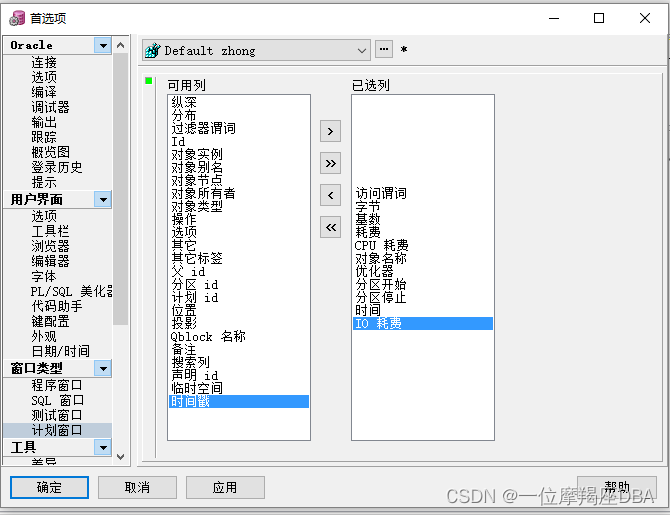670x515 pixels.
Task: Remove the selected column with the single left arrow
Action: point(330,195)
